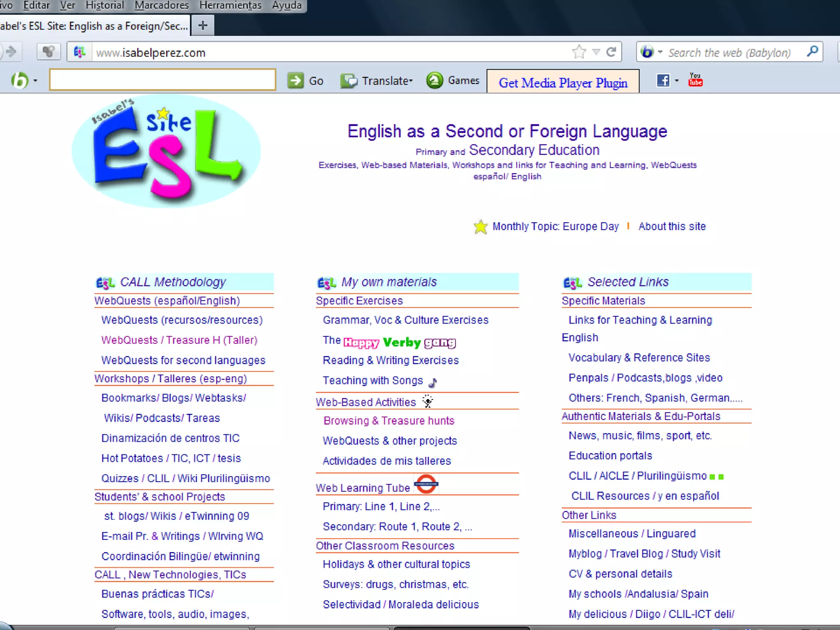Open Games via the green toolbar icon
The width and height of the screenshot is (840, 630).
tap(435, 80)
